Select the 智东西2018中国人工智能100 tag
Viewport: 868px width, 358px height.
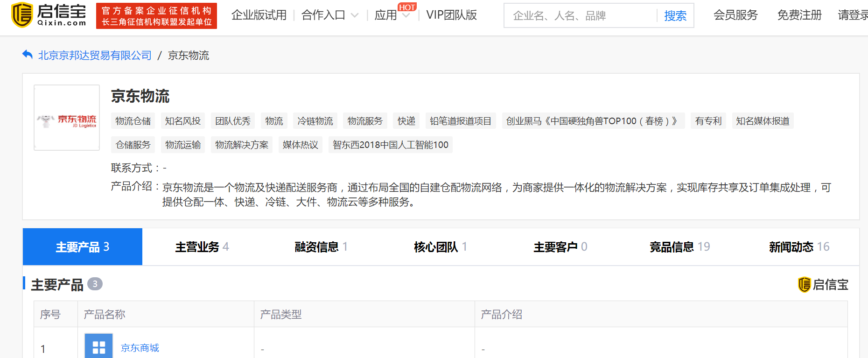(391, 145)
